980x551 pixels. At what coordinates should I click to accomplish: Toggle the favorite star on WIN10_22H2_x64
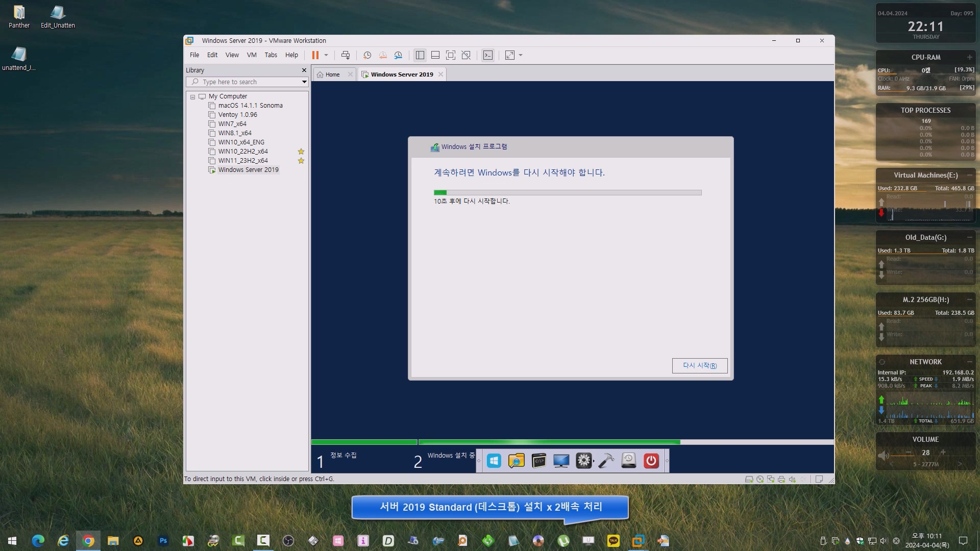point(301,152)
